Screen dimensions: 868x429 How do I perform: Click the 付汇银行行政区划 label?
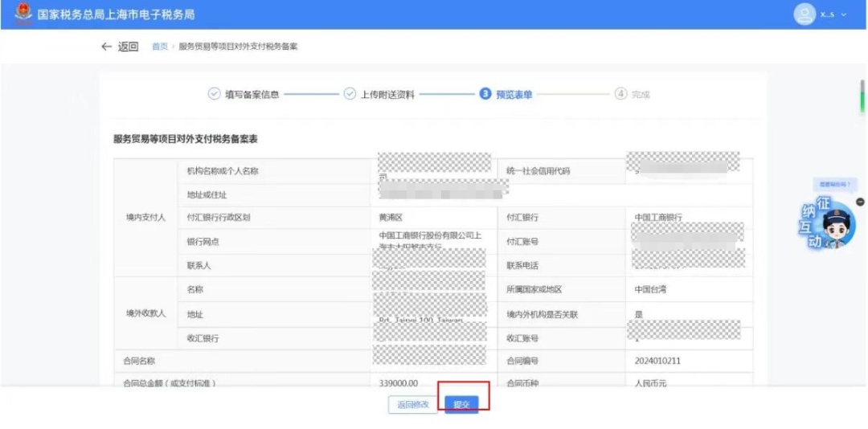pos(219,218)
